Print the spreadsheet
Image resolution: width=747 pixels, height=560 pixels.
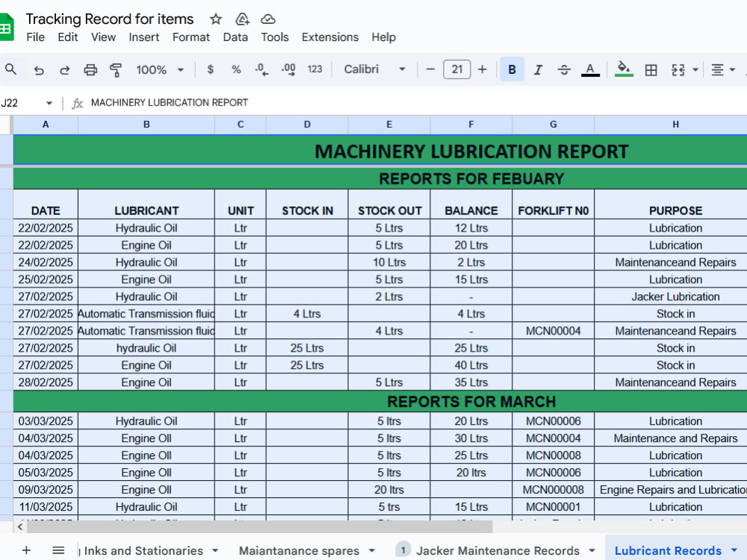(x=90, y=70)
